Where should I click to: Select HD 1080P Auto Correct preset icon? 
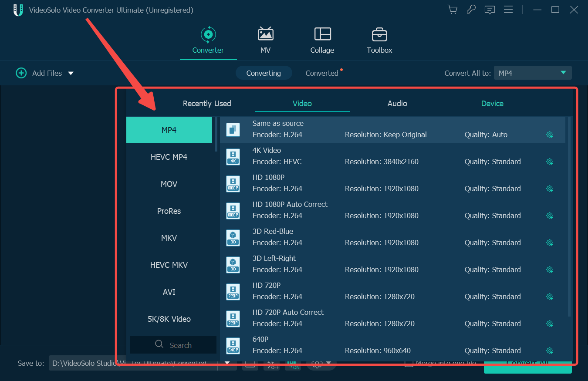pyautogui.click(x=233, y=211)
